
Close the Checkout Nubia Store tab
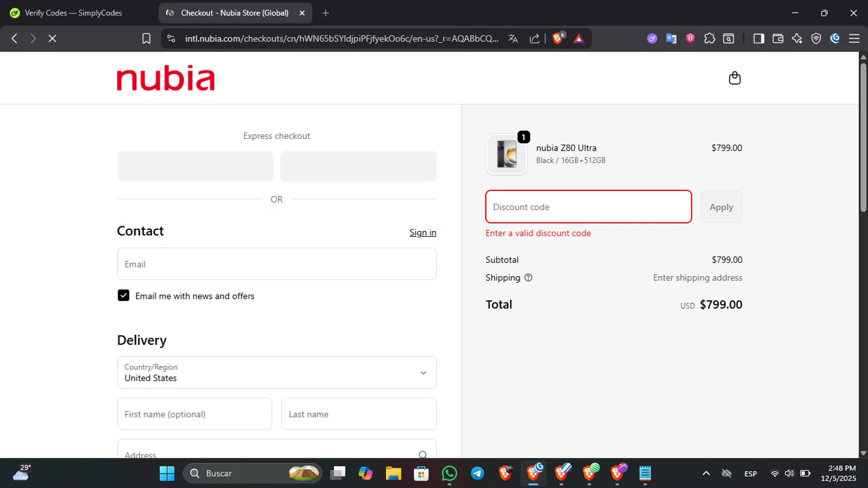click(x=302, y=13)
